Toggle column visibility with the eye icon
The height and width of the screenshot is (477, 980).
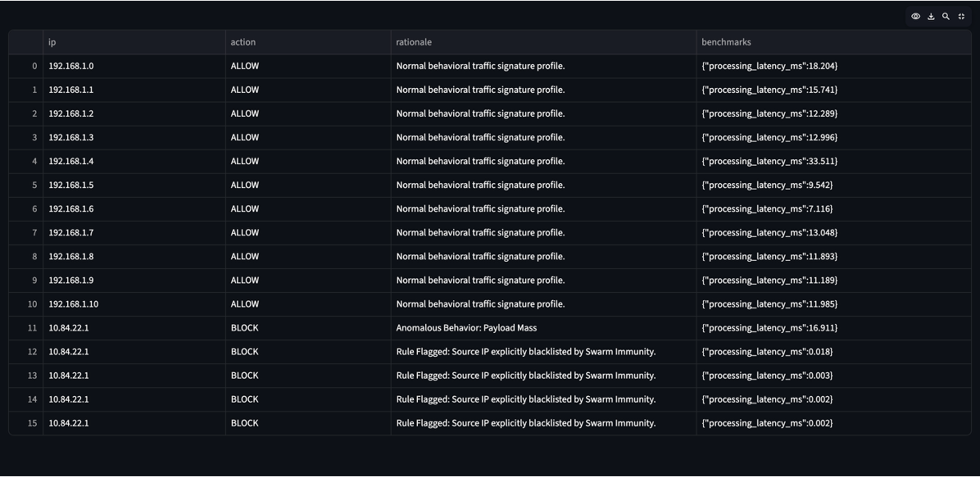916,17
